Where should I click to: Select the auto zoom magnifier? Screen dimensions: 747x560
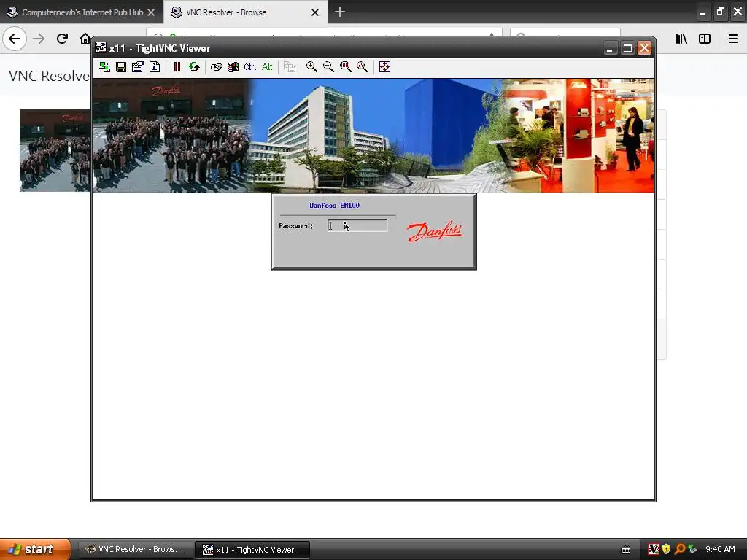pos(362,67)
